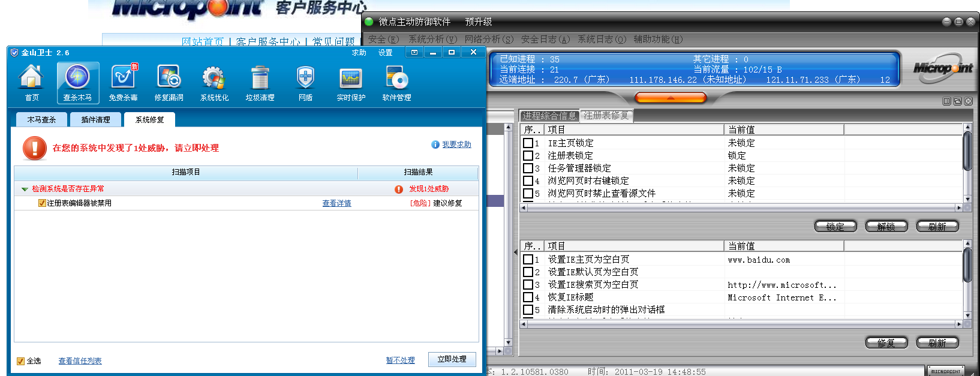Check the 恢复IE标题 row checkbox
Viewport: 980px width, 376px height.
528,297
